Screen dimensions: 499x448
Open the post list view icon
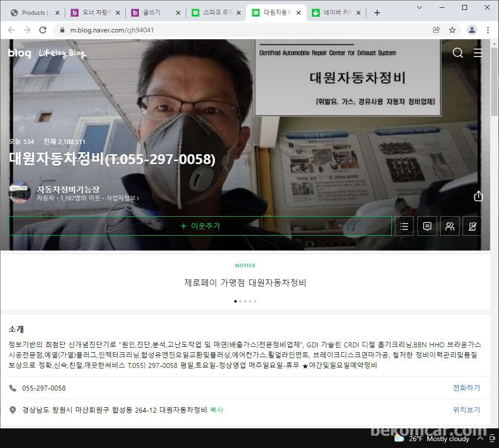pos(404,226)
